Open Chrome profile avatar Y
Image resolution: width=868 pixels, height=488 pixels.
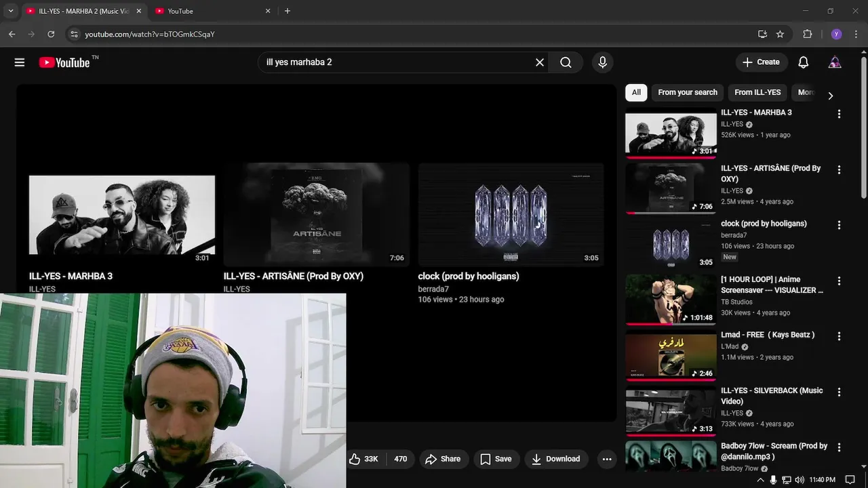836,34
